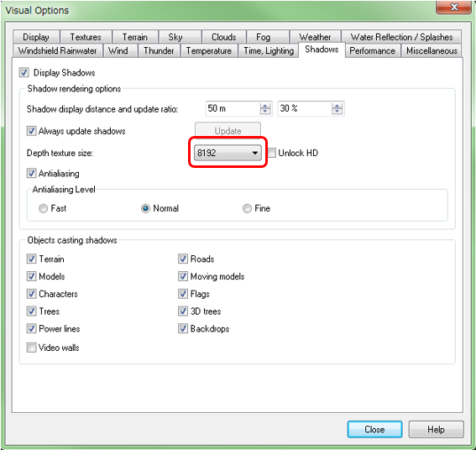Screen dimensions: 476x450
Task: Open Help for visual options
Action: pos(436,429)
